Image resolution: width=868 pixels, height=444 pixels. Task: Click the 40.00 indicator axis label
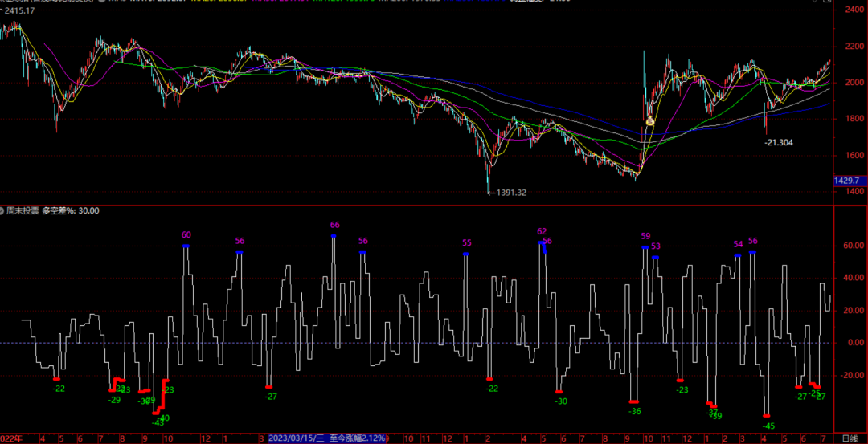pos(853,278)
